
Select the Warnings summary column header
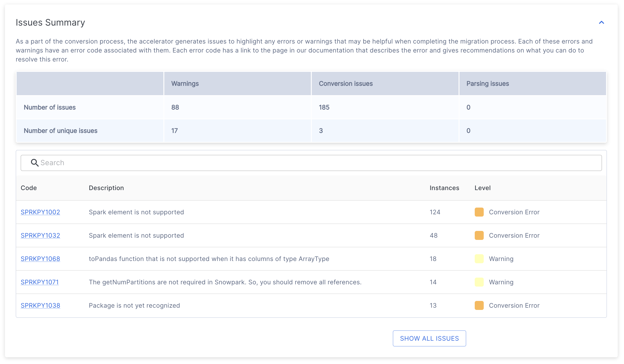(185, 83)
